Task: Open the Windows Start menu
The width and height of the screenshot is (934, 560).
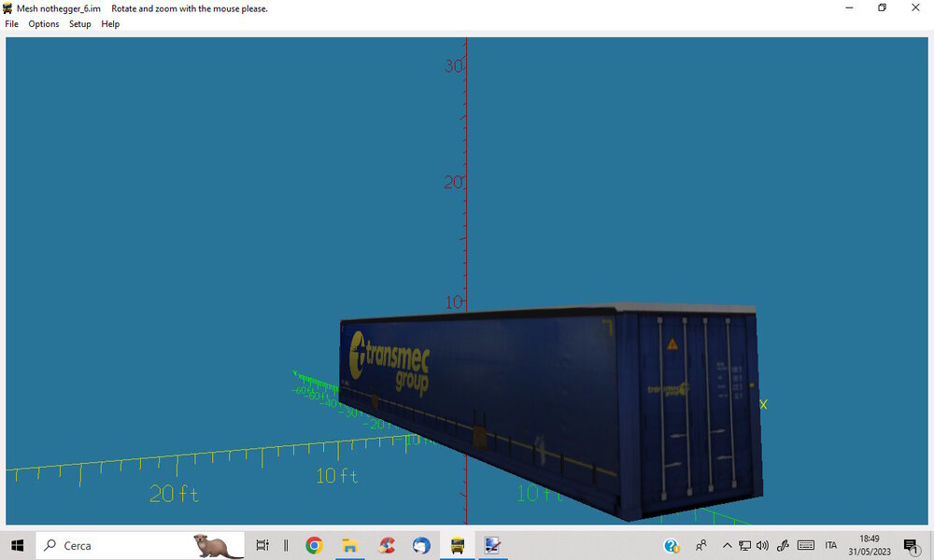Action: click(17, 545)
